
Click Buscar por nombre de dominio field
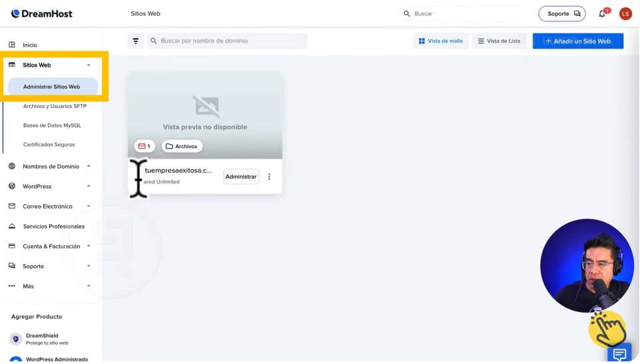227,41
